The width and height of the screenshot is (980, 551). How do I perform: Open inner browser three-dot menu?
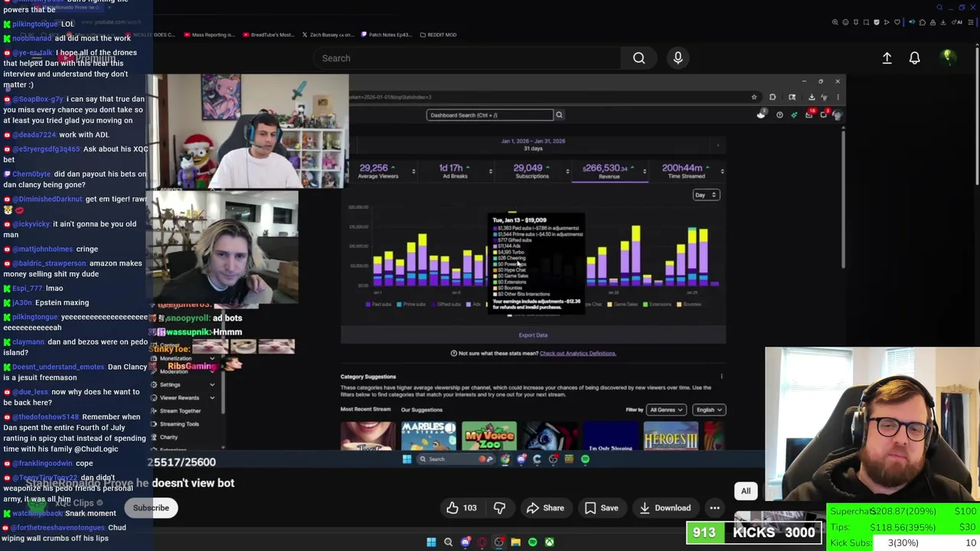coord(838,97)
